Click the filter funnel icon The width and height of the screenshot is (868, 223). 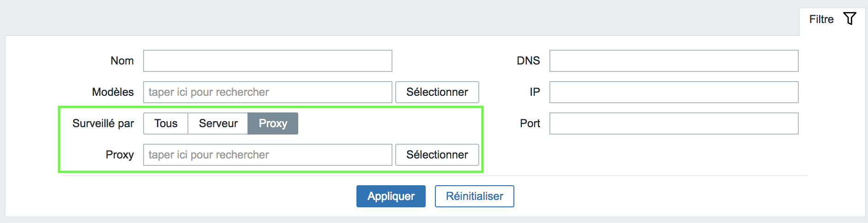(850, 18)
